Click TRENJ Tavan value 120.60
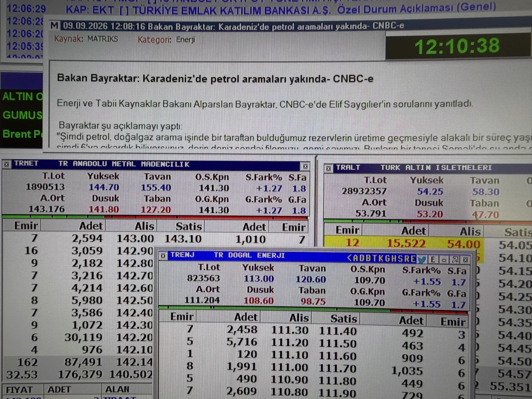Viewport: 532px width, 399px height. pos(311,279)
